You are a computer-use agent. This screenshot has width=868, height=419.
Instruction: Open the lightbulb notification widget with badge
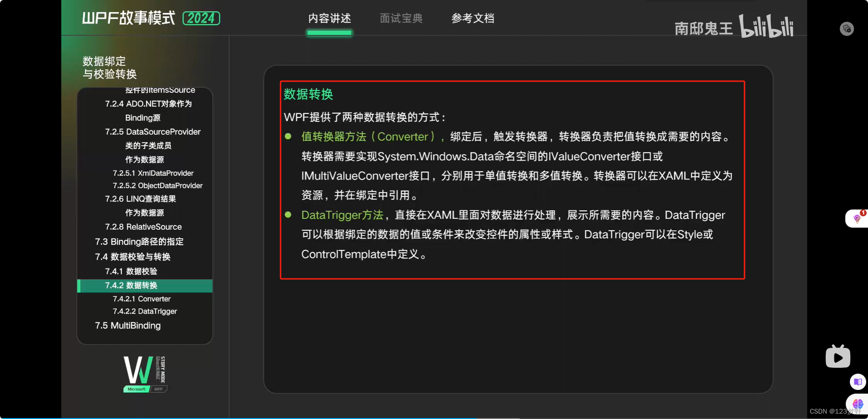857,218
